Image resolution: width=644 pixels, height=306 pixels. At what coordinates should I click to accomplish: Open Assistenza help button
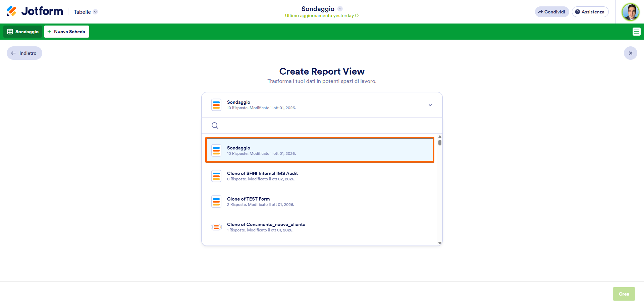[590, 12]
